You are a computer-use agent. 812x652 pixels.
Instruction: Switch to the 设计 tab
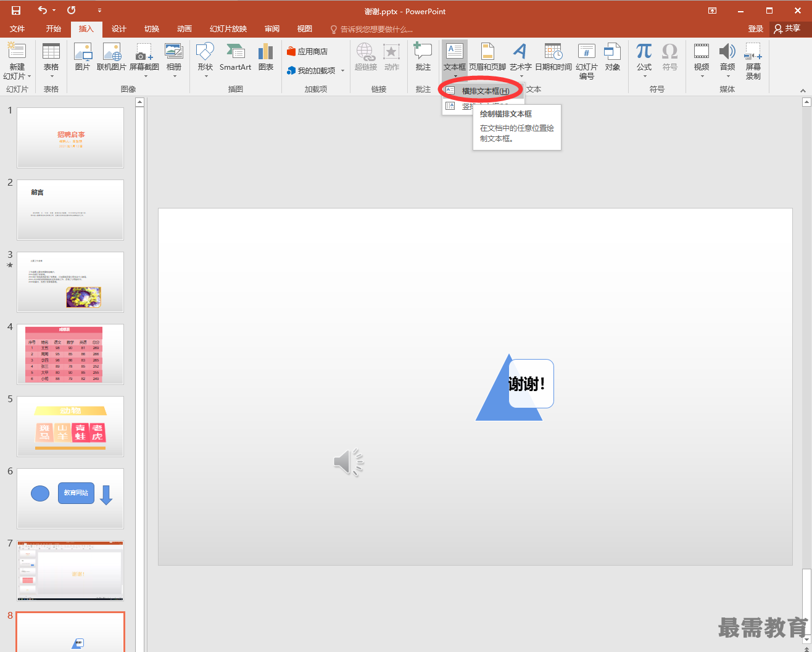click(x=119, y=29)
